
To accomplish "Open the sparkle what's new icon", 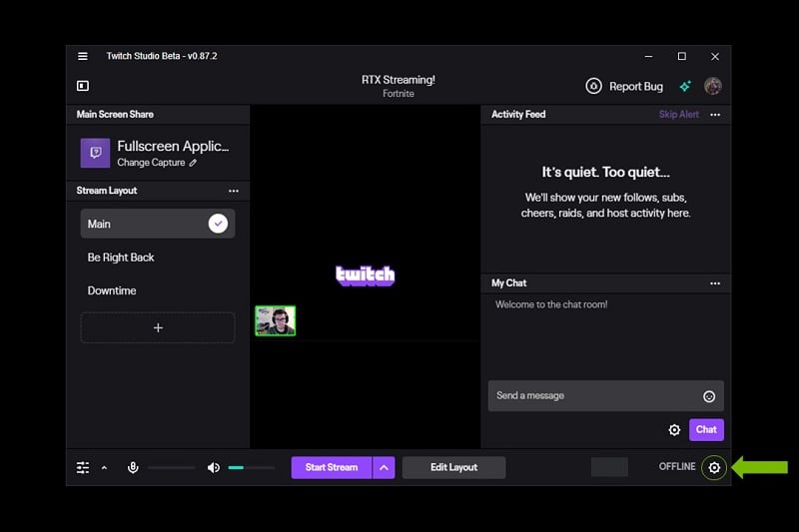I will click(x=685, y=86).
